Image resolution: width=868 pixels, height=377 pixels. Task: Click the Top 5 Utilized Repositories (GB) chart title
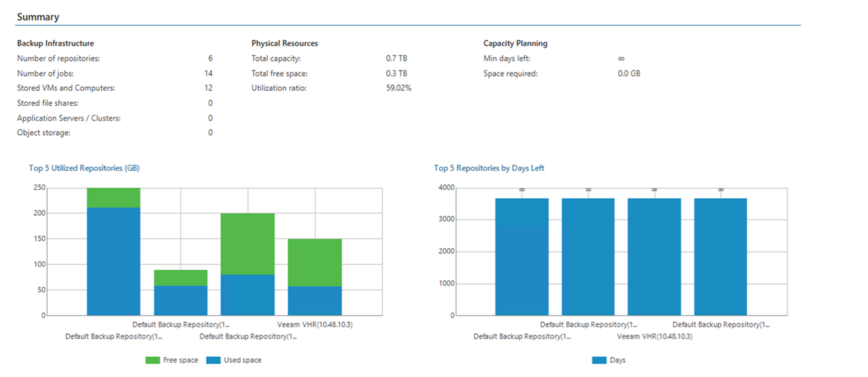coord(84,167)
